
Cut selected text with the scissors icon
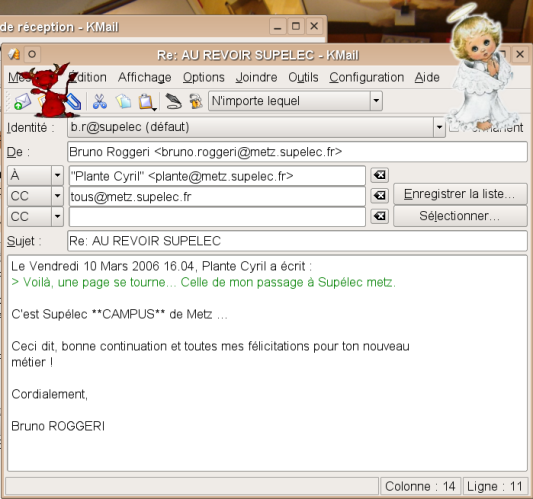point(100,101)
